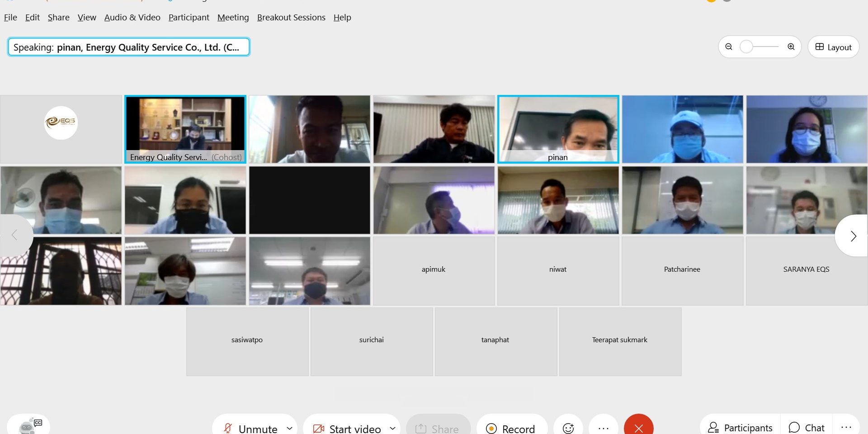
Task: Toggle the Participants panel
Action: (x=741, y=427)
